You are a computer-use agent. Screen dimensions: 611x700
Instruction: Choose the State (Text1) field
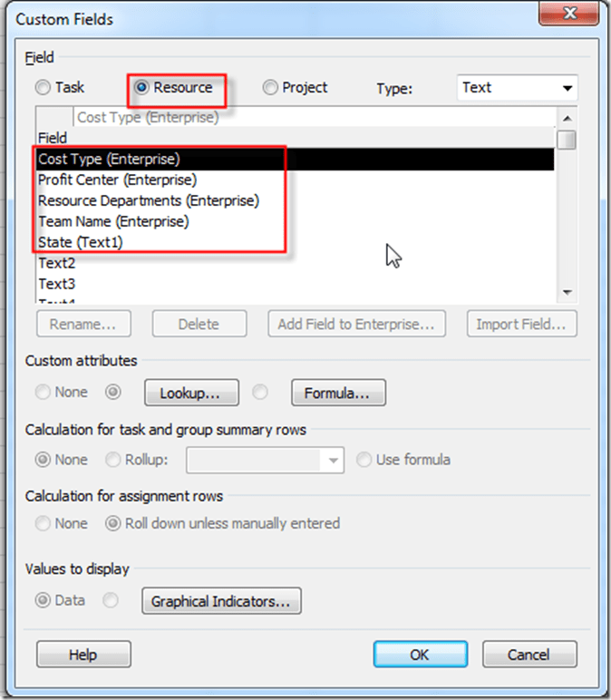[x=80, y=242]
